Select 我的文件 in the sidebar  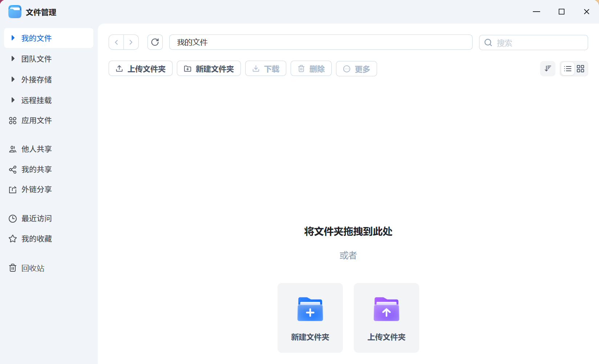(36, 38)
